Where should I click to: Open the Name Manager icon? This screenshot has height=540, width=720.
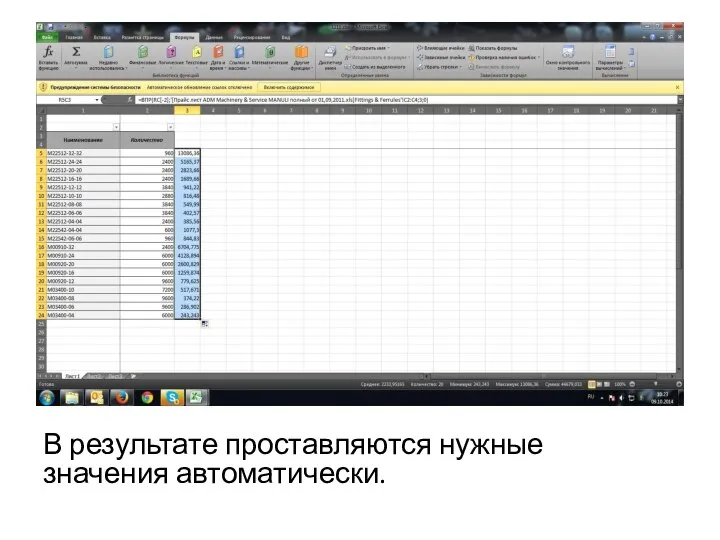[330, 51]
